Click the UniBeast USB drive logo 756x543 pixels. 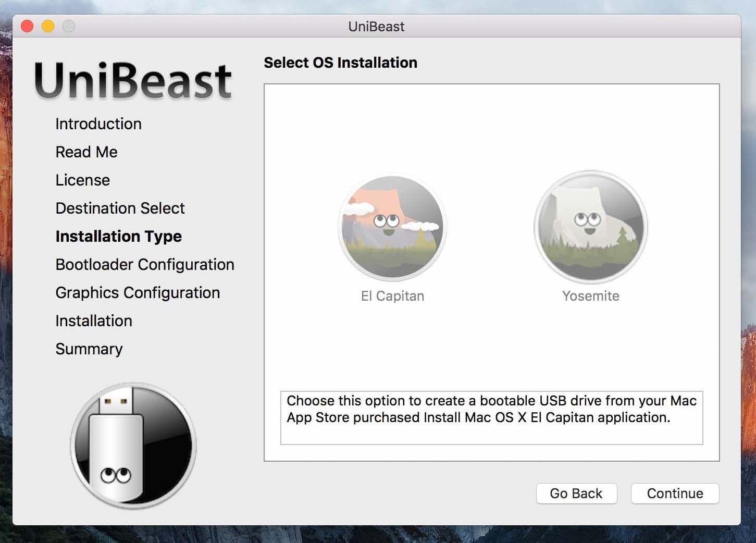click(133, 446)
